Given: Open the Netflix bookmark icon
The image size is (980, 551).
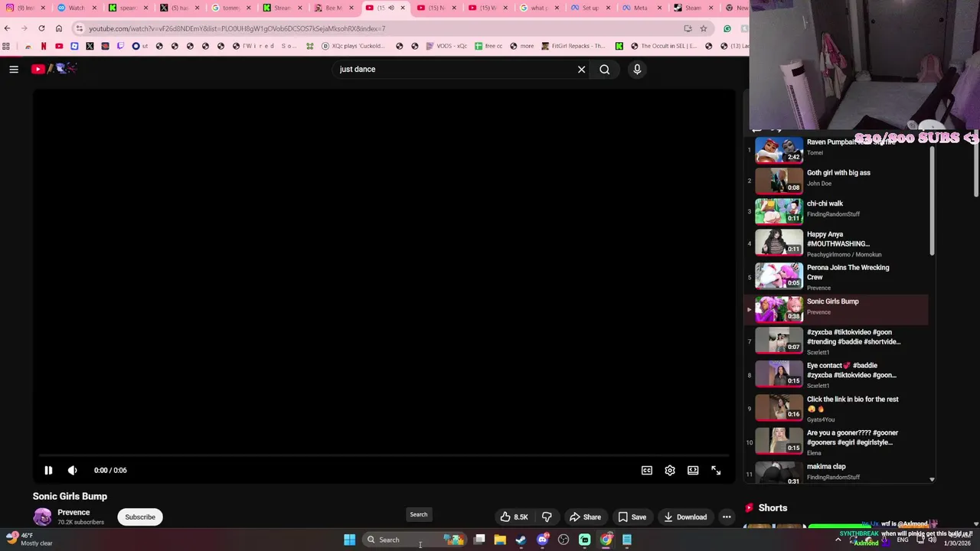Looking at the screenshot, I should point(44,46).
